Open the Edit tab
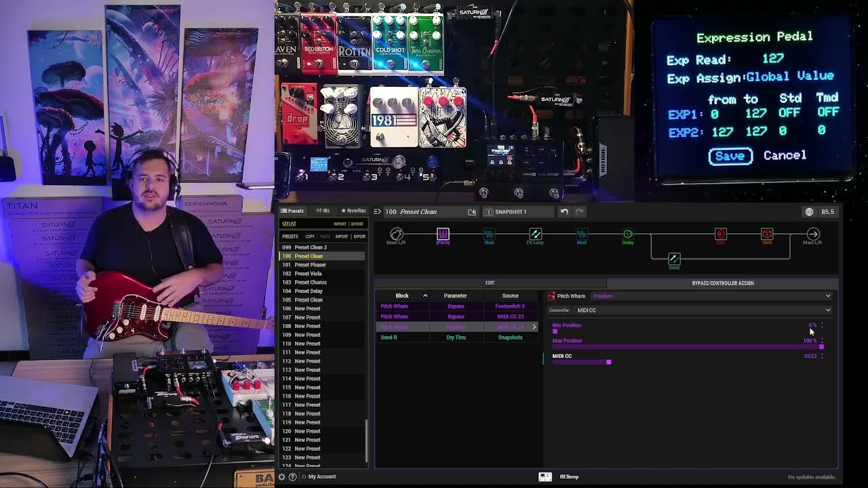868x488 pixels. point(490,283)
